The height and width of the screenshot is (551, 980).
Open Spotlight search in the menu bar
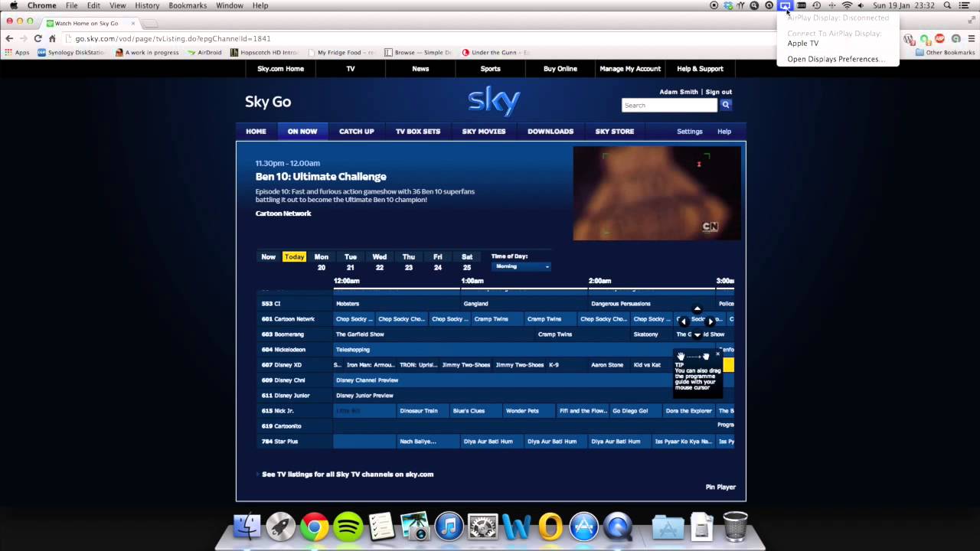[x=947, y=5]
